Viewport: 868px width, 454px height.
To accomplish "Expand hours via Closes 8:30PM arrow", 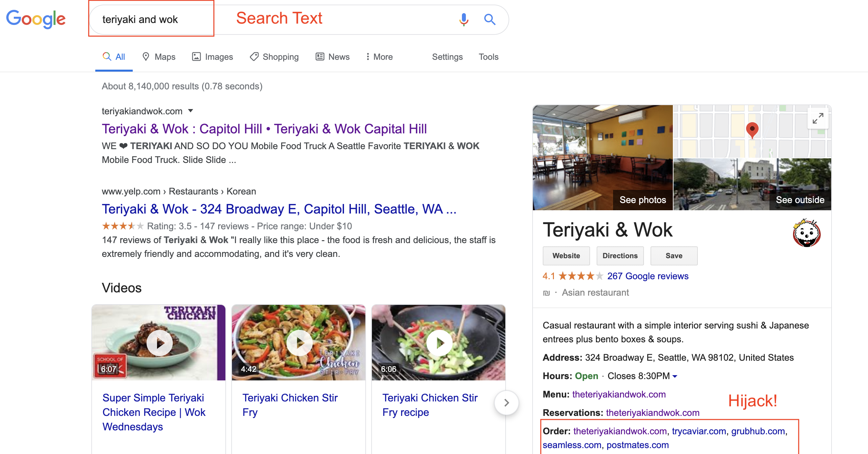I will (674, 376).
